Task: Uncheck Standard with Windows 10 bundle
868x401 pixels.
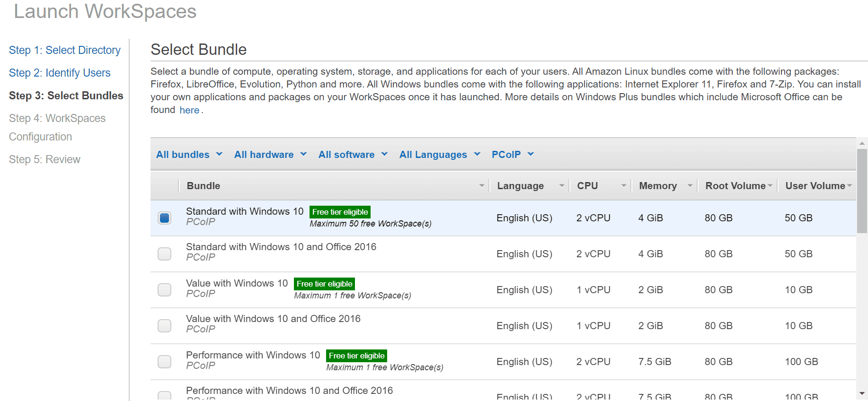Action: pyautogui.click(x=165, y=218)
